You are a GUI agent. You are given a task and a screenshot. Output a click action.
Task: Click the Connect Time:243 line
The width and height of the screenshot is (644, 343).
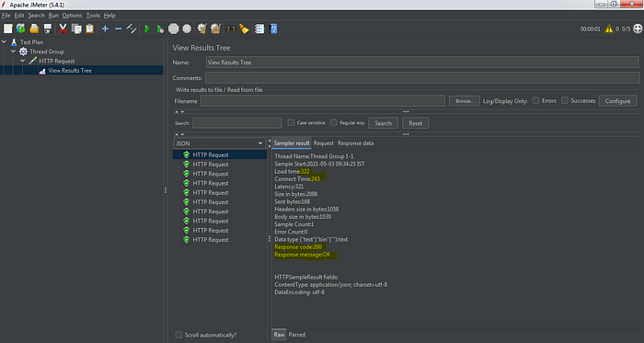pos(297,179)
